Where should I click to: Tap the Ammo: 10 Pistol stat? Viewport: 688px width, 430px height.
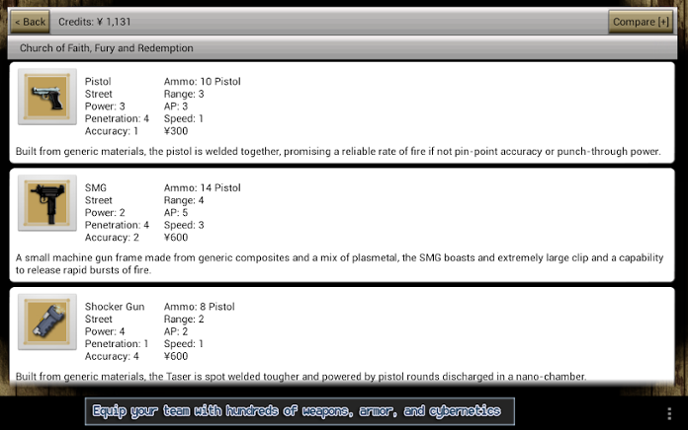click(202, 81)
